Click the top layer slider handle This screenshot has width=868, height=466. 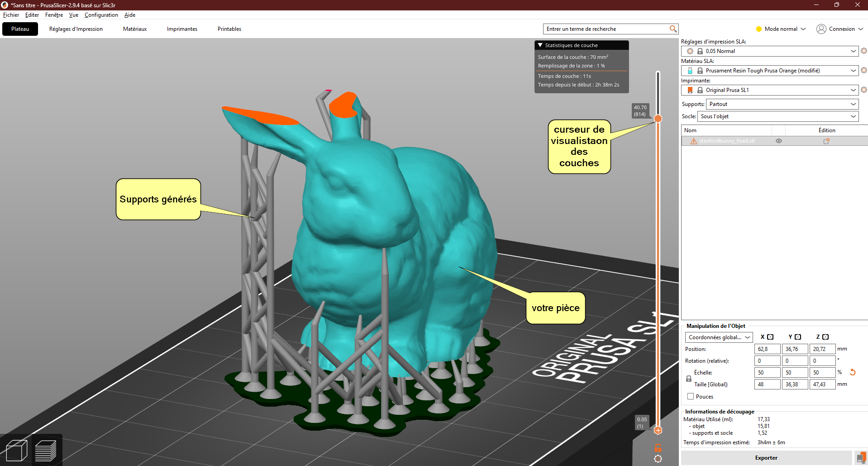point(658,118)
